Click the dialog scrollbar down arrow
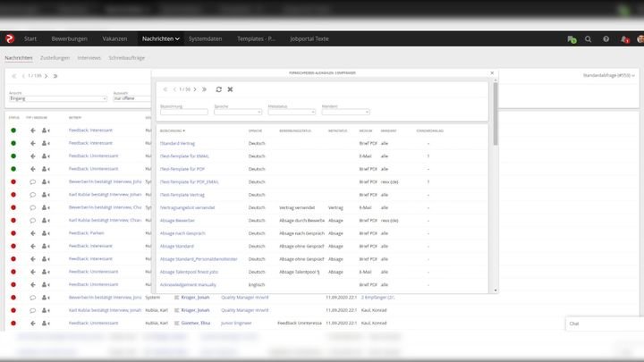The height and width of the screenshot is (362, 644). point(496,290)
